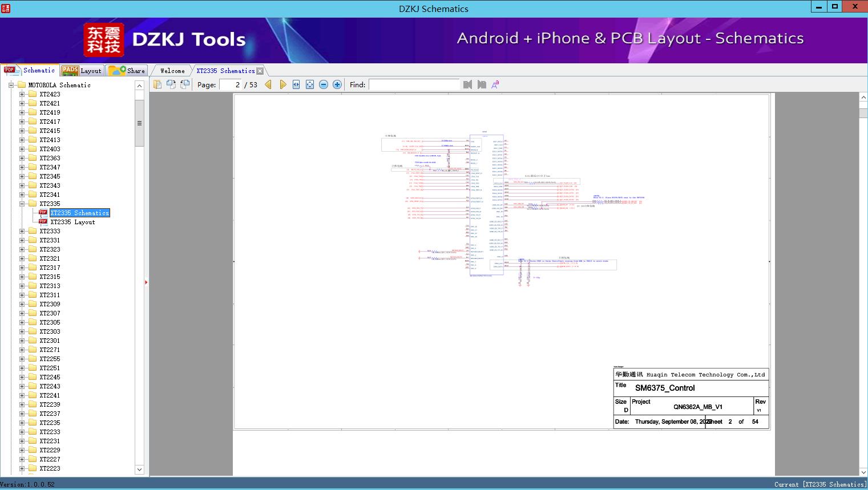Close the XT2335 Schematics tab
This screenshot has height=490, width=868.
tap(260, 71)
